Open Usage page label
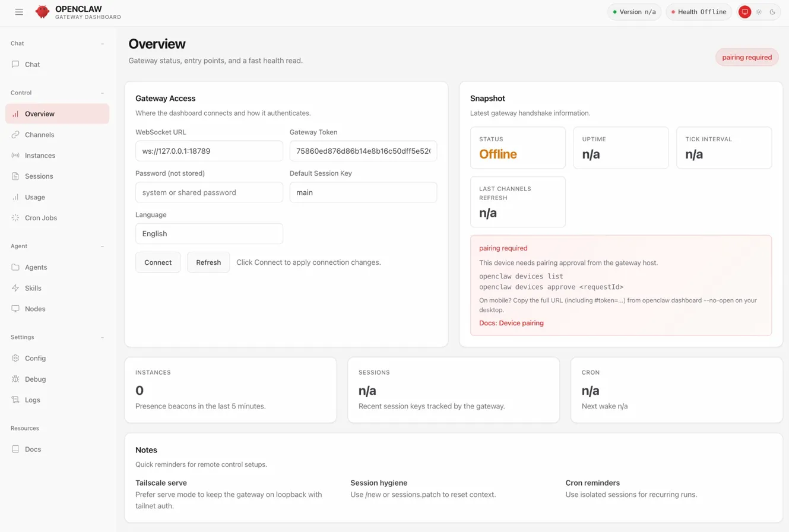This screenshot has width=789, height=532. point(35,197)
